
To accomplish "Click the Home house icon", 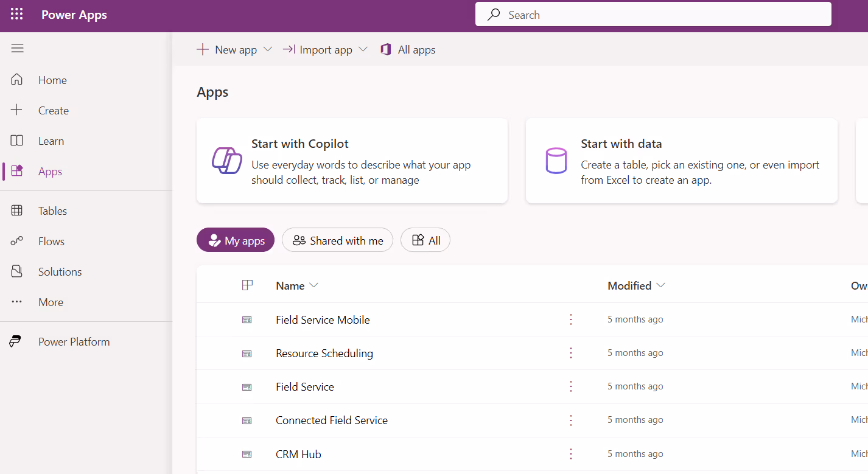I will [17, 80].
